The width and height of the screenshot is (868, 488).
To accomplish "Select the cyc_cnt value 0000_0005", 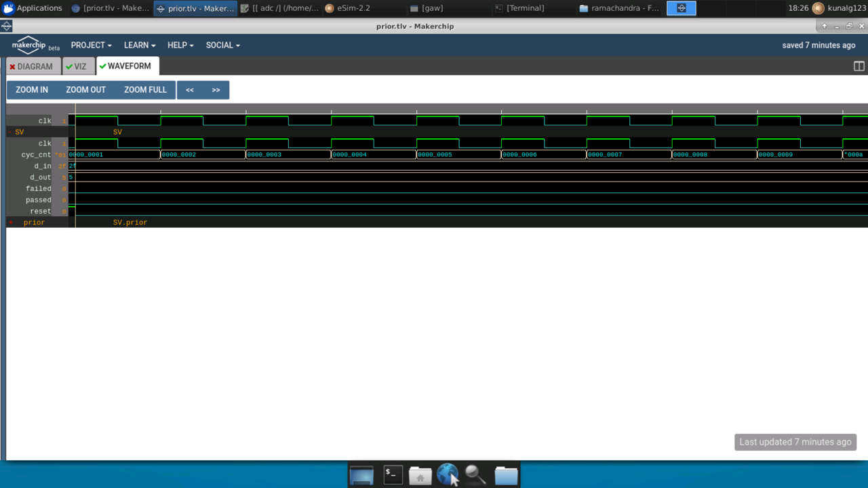I will pos(434,155).
